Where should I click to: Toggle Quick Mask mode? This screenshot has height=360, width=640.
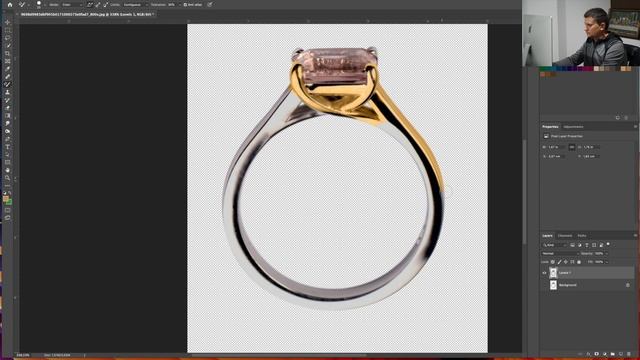pyautogui.click(x=7, y=210)
